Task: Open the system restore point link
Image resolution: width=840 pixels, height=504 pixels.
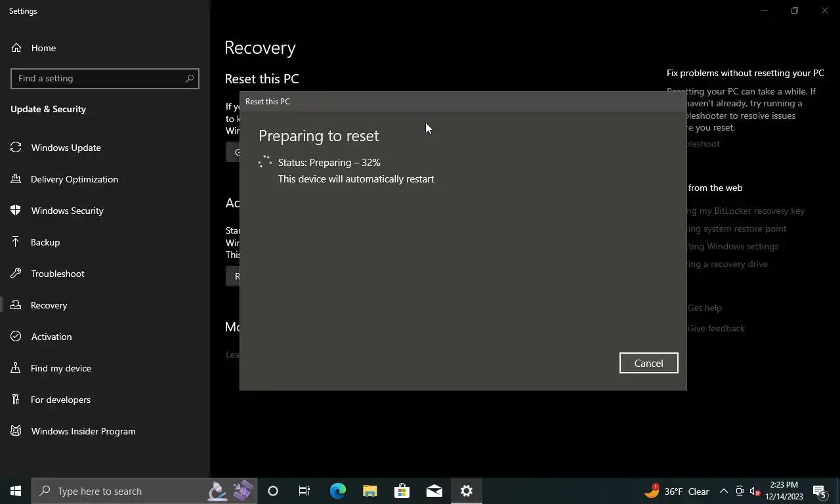Action: [x=736, y=228]
